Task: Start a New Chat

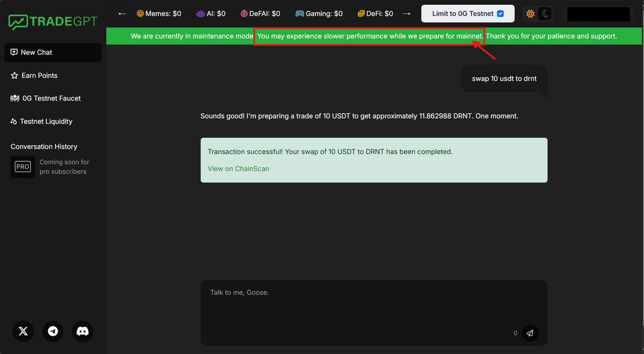Action: 53,53
